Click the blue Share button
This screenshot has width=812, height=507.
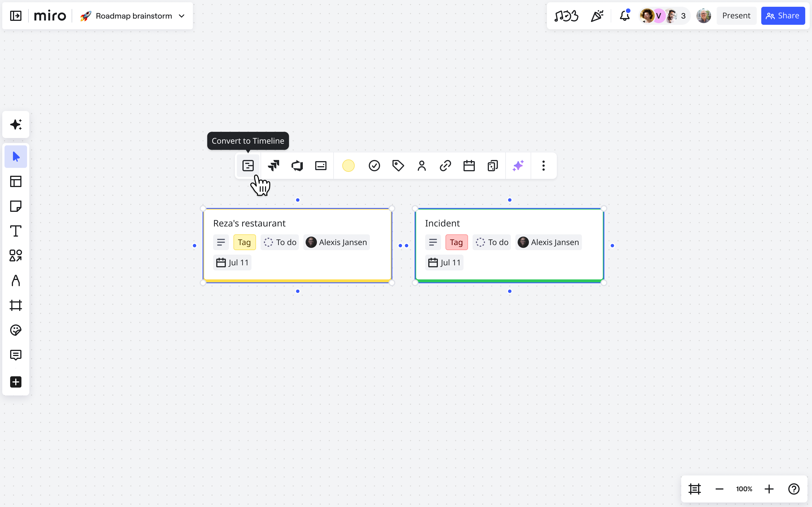coord(783,16)
